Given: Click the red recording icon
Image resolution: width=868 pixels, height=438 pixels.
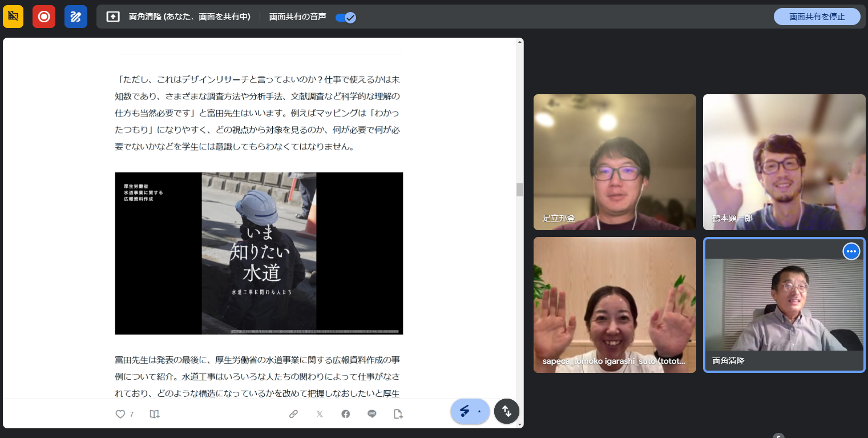Looking at the screenshot, I should click(44, 17).
